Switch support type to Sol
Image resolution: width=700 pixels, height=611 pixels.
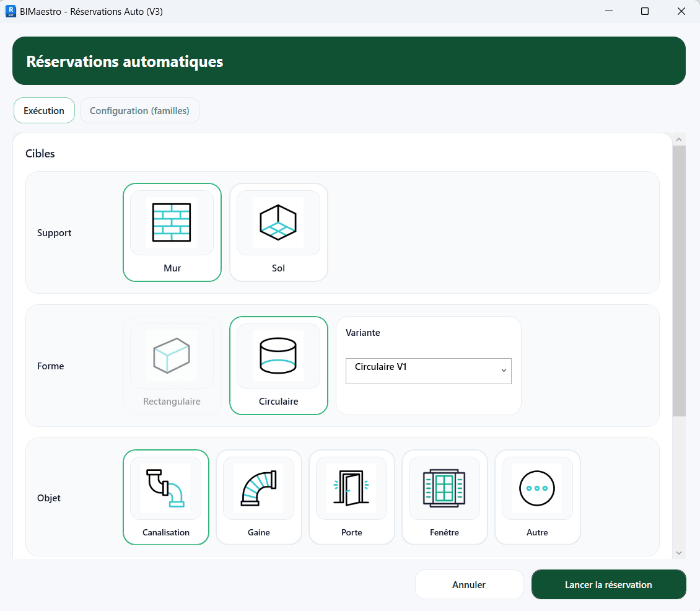tap(278, 232)
